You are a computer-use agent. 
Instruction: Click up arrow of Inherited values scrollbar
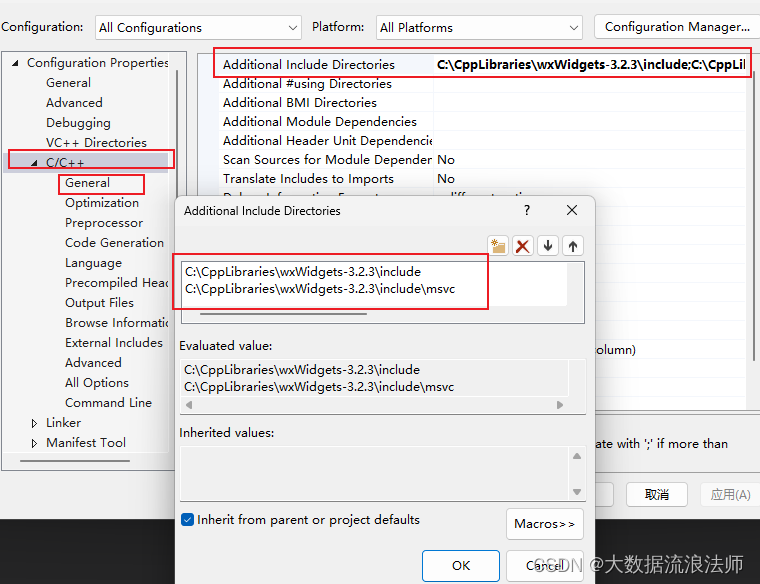pos(577,456)
